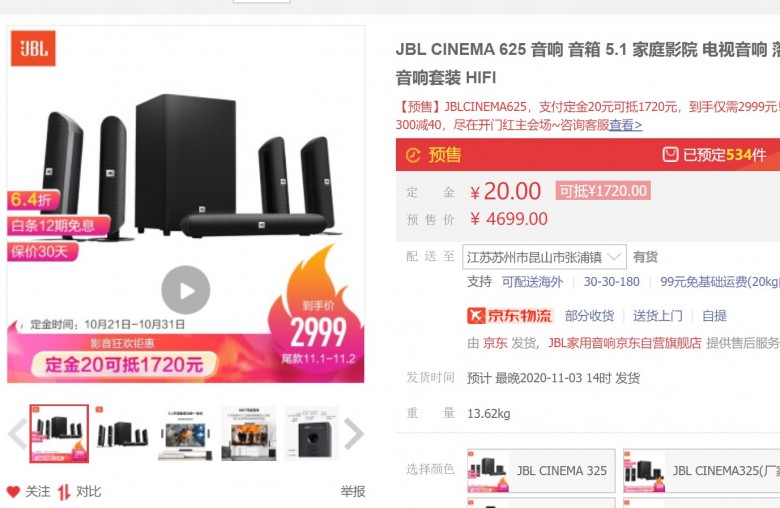
Task: Click the 京东物流 logistics icon
Action: click(476, 315)
